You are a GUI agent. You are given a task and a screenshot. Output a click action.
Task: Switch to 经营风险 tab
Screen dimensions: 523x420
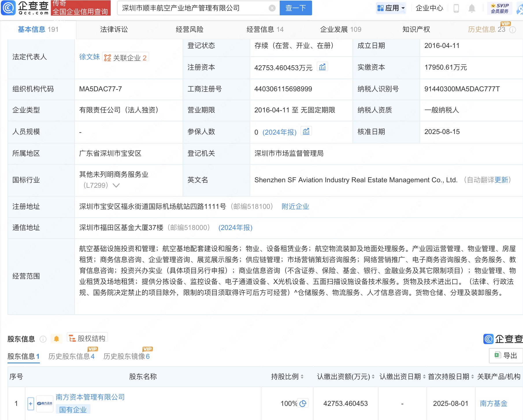(190, 29)
